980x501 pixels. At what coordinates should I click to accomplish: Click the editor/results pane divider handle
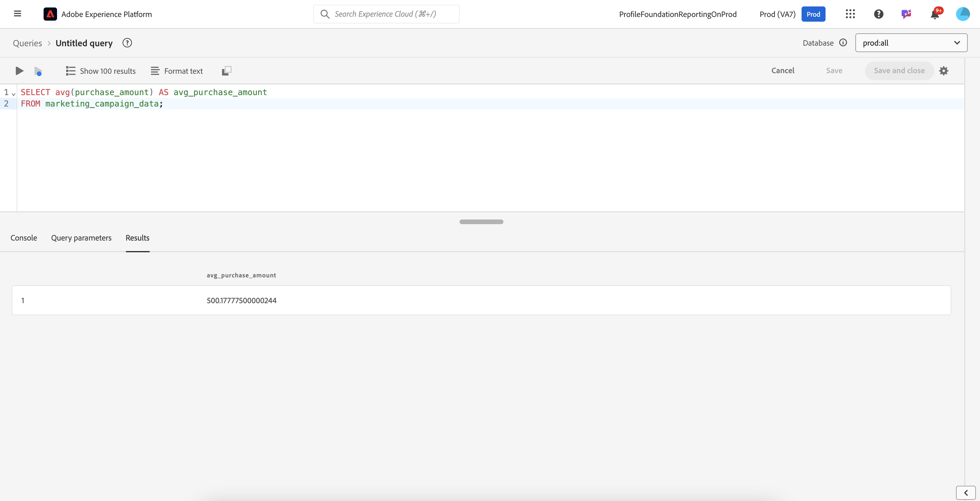tap(481, 222)
